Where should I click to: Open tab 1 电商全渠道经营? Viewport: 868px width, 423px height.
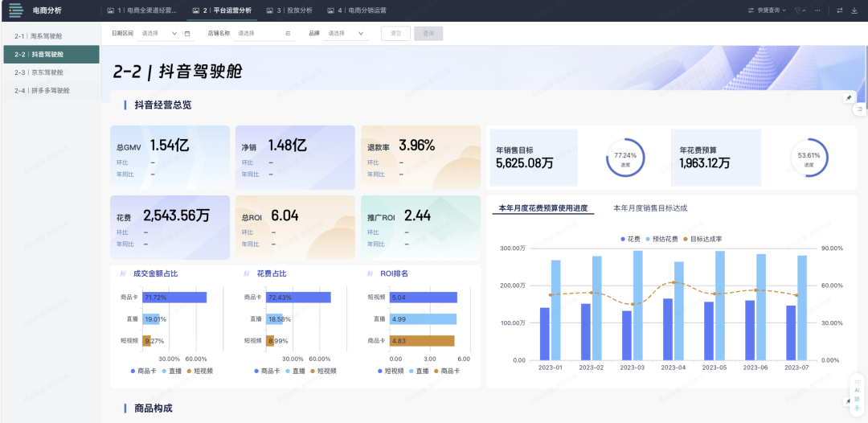(x=142, y=10)
